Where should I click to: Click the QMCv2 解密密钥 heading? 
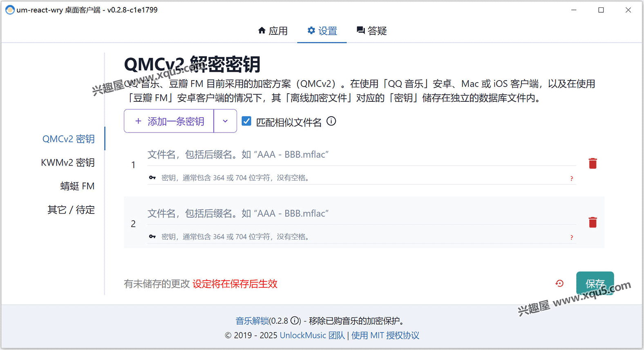click(192, 64)
